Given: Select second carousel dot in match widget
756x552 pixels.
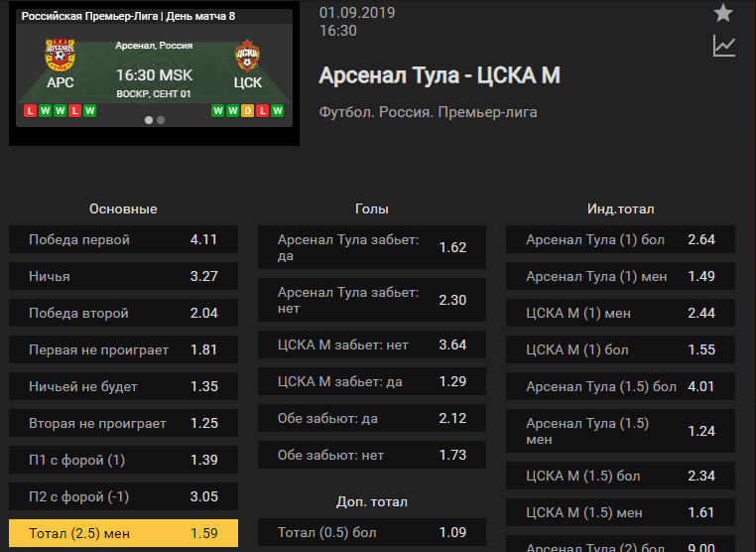Looking at the screenshot, I should (x=161, y=120).
